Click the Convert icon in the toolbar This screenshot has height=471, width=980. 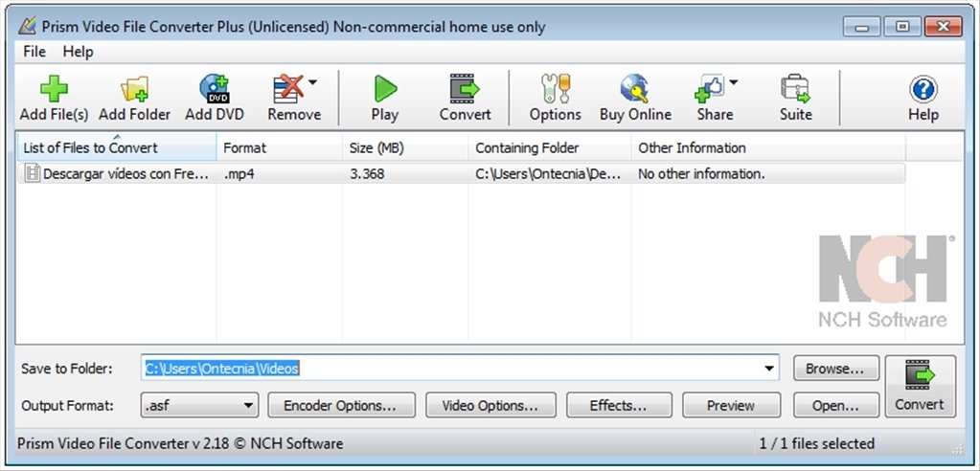465,89
